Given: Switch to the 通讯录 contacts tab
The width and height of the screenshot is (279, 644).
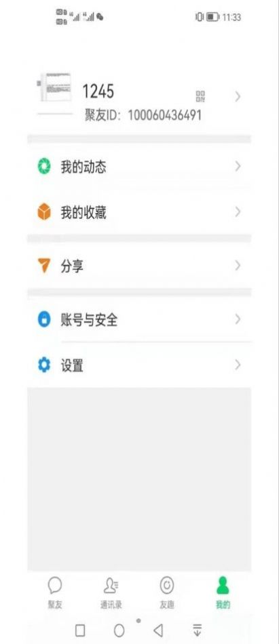Looking at the screenshot, I should [x=111, y=592].
